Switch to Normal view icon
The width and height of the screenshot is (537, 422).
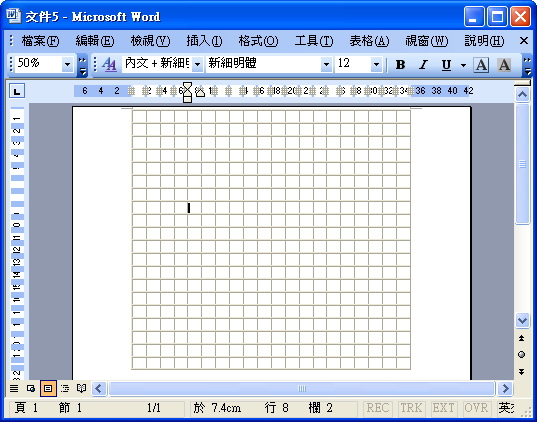coord(14,388)
